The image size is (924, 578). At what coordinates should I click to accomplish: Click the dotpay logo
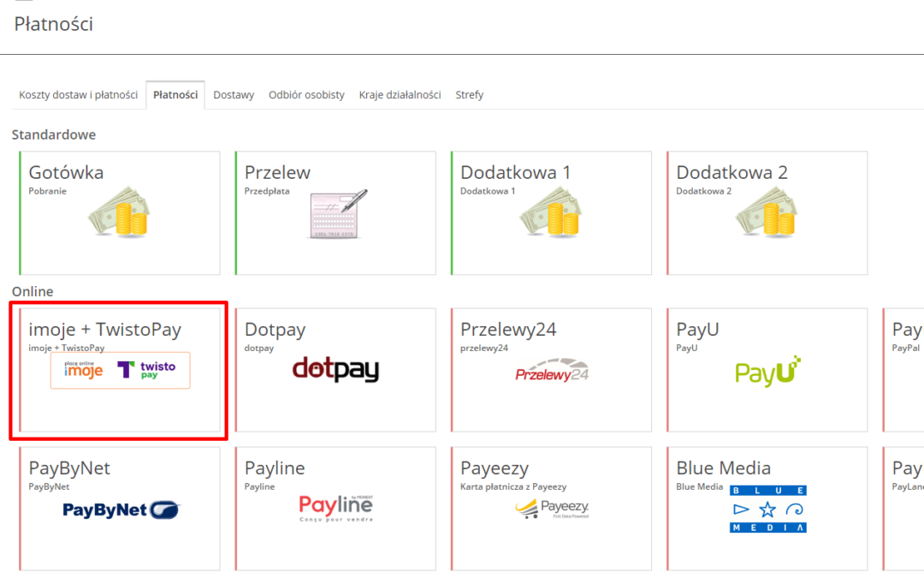tap(336, 369)
